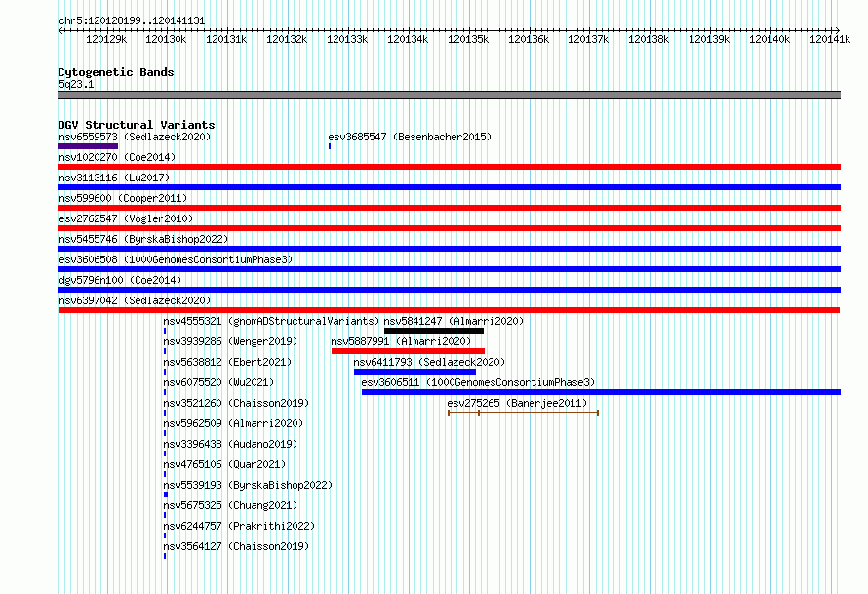
Task: Click the 120141k ruler position
Action: coord(830,39)
